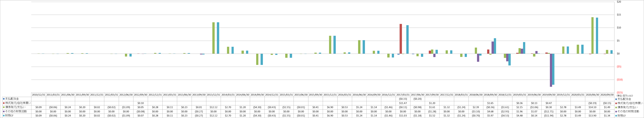Click the ($0.15) stock issuance cell
Screen dimensions: 644x118
607,103
